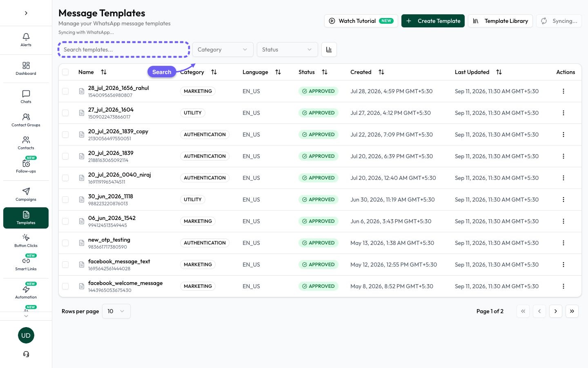Select checkbox for 28_jul_2026_1656_rahul

[x=65, y=91]
